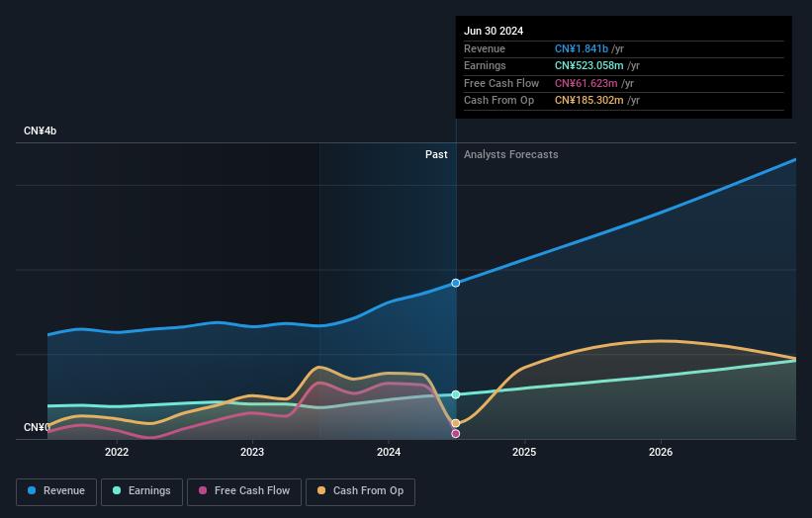Toggle the Free Cash Flow legend button
Screen dimensions: 812x518
click(x=243, y=491)
